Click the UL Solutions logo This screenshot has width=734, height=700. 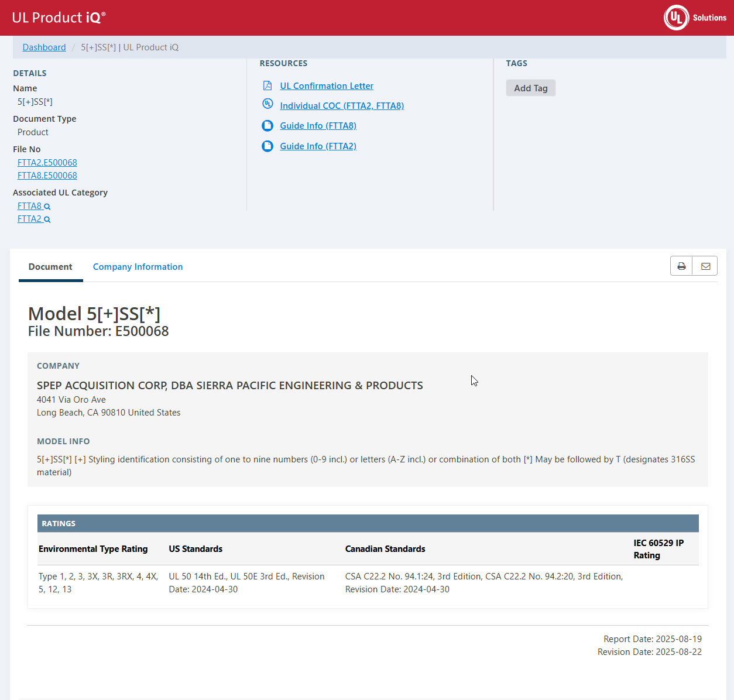[x=695, y=18]
